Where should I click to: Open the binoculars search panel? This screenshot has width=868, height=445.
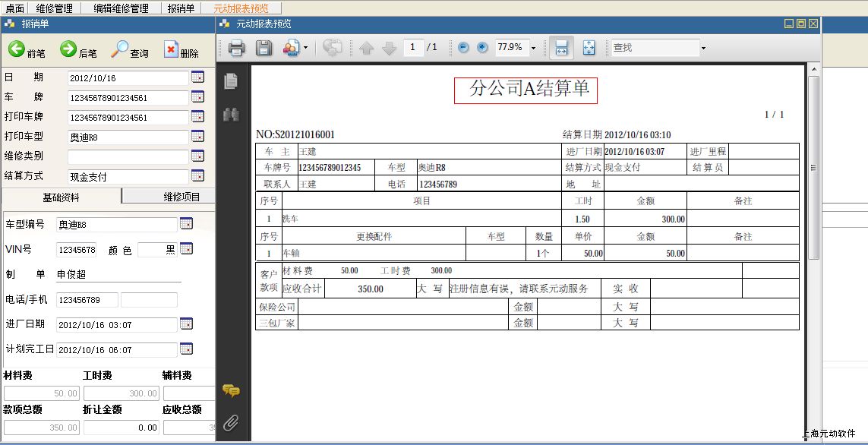coord(231,115)
